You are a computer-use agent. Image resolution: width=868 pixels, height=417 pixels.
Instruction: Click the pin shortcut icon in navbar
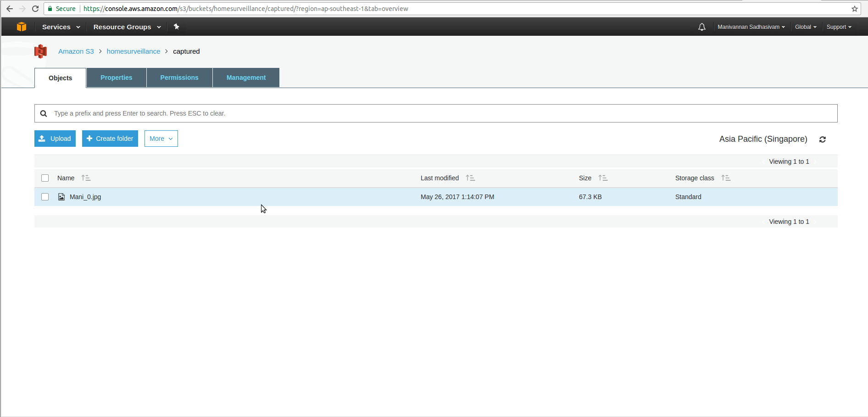176,27
